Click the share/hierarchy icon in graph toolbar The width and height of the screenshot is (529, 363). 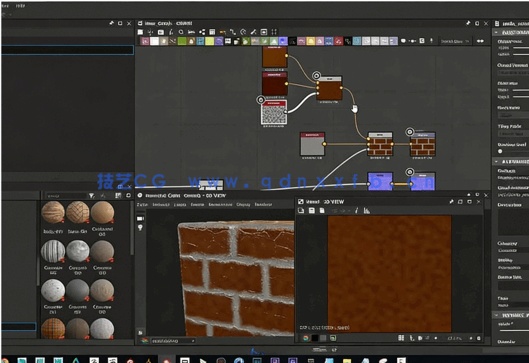[202, 32]
